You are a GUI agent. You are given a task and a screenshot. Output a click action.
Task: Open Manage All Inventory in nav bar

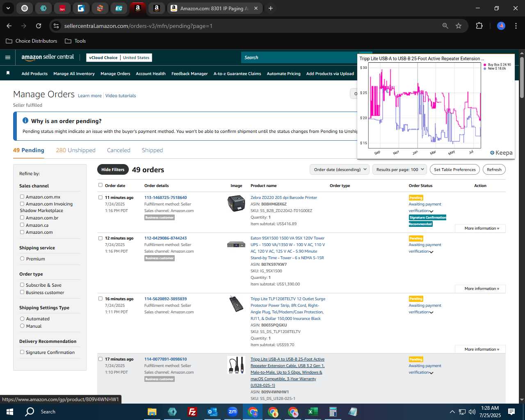[x=74, y=73]
